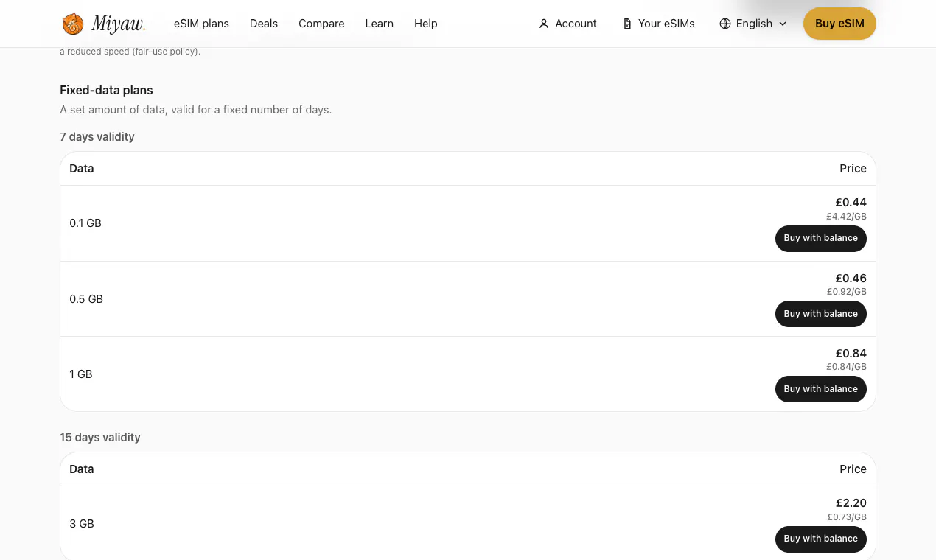Click the £0.84/GB rate text
Image resolution: width=936 pixels, height=560 pixels.
point(846,367)
